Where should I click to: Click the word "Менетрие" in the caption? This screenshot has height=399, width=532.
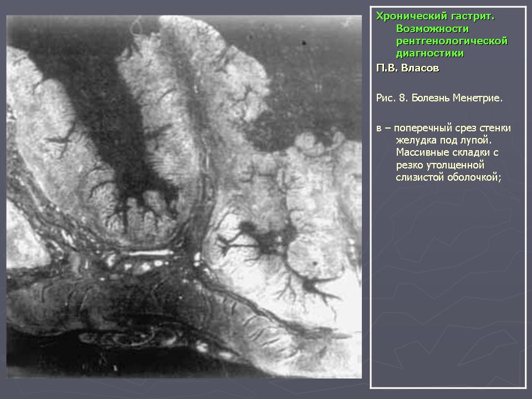coord(477,98)
